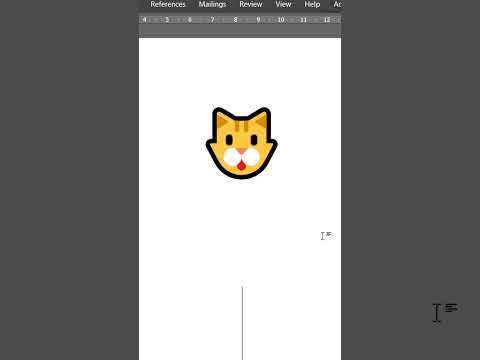Image resolution: width=480 pixels, height=360 pixels.
Task: Open the References ribbon tab
Action: point(168,4)
